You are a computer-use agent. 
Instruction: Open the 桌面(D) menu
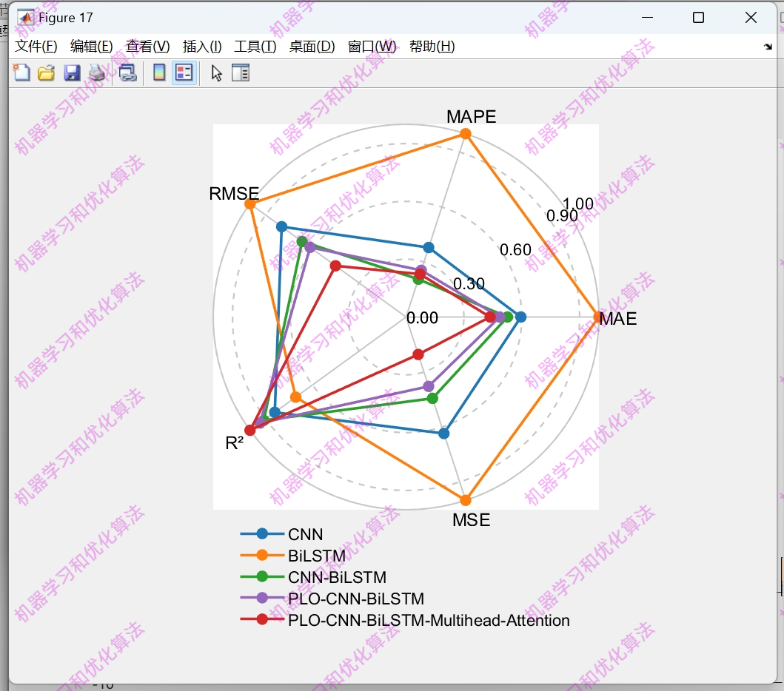[x=312, y=47]
